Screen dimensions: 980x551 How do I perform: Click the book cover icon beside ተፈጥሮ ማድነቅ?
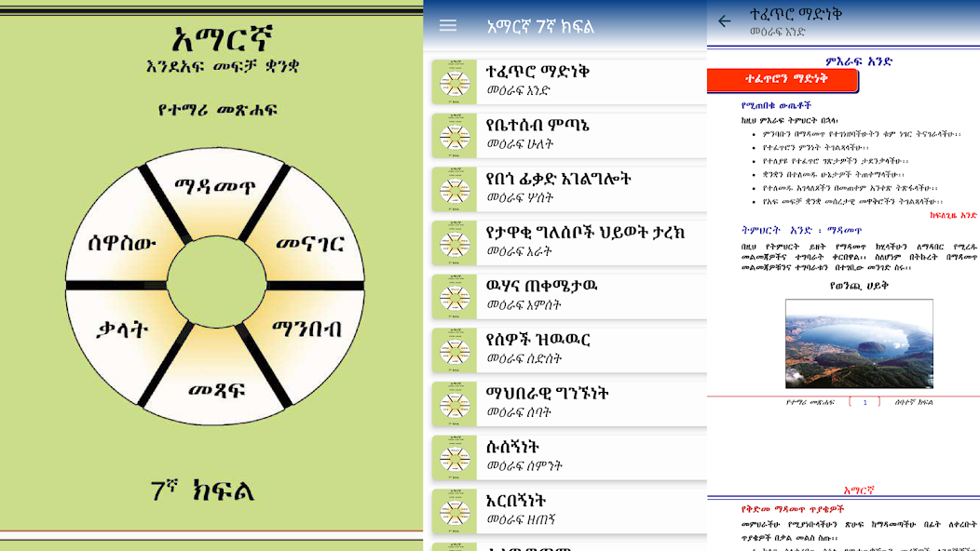pos(456,83)
